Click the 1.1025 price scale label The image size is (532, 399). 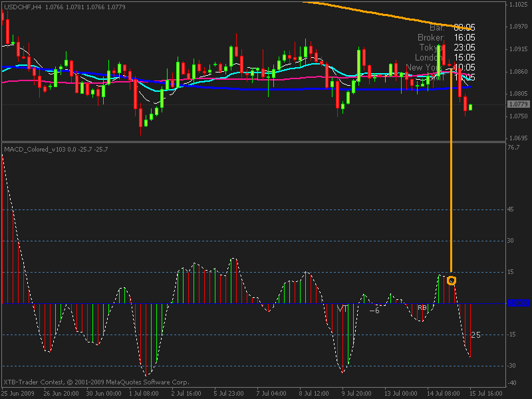(519, 5)
